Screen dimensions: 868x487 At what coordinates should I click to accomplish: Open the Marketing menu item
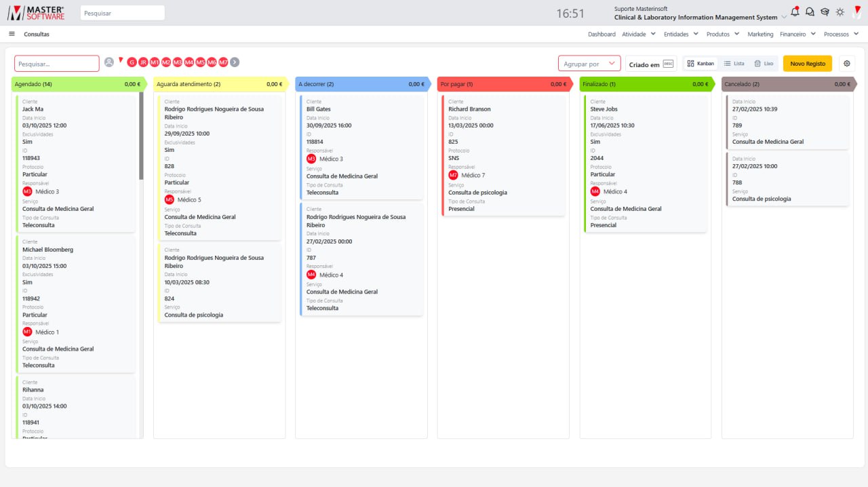(x=760, y=34)
